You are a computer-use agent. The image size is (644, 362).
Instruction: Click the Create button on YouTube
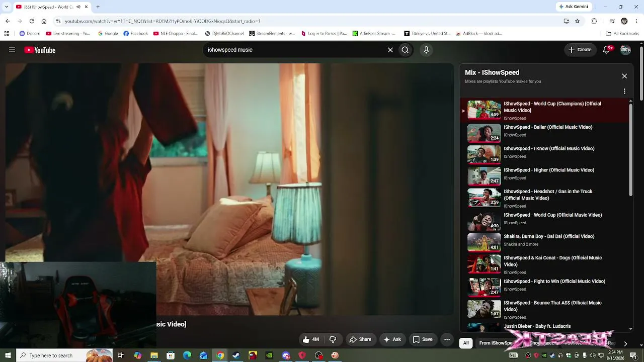(x=580, y=50)
